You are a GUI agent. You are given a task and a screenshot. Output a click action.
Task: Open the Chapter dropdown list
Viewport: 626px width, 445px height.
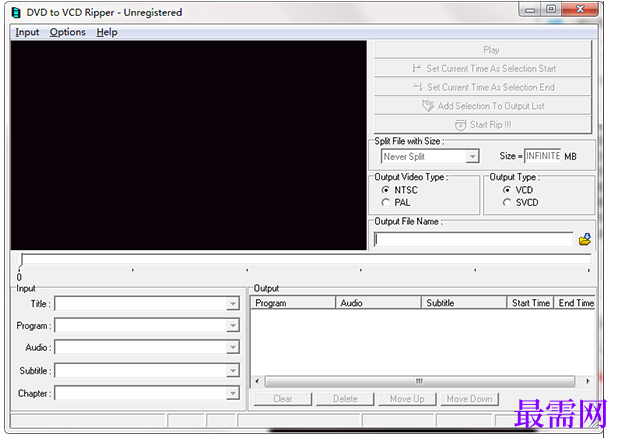click(232, 394)
